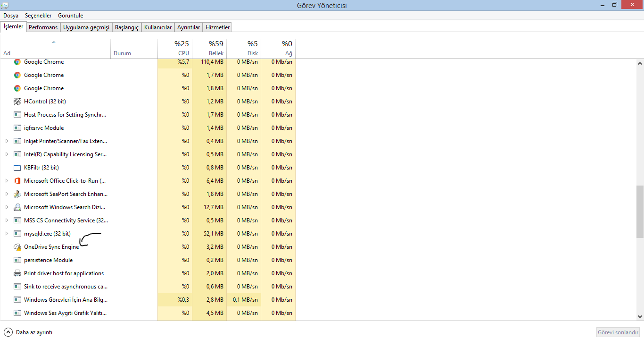Sort by the Ad column header
The image size is (644, 339).
click(55, 48)
